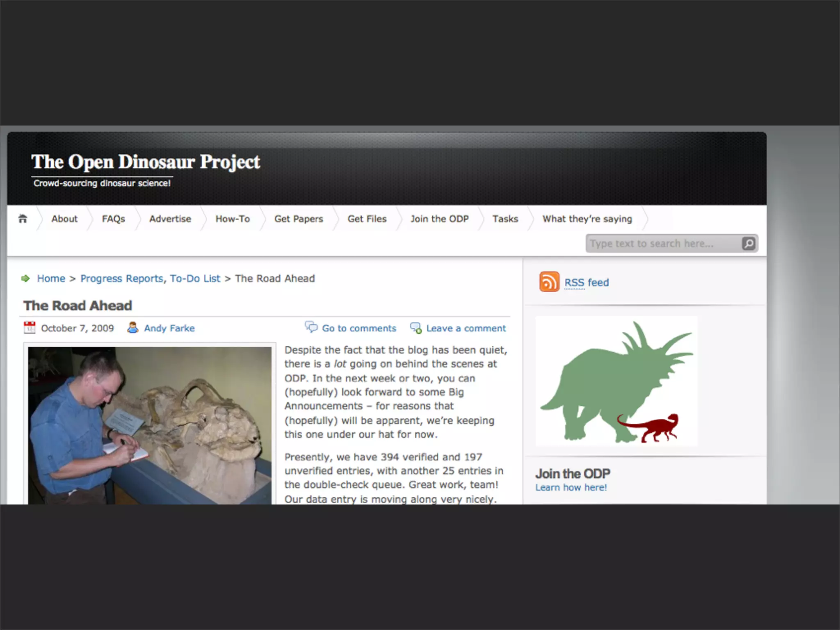Follow the Andy Farke author link
The width and height of the screenshot is (840, 630).
pyautogui.click(x=169, y=328)
